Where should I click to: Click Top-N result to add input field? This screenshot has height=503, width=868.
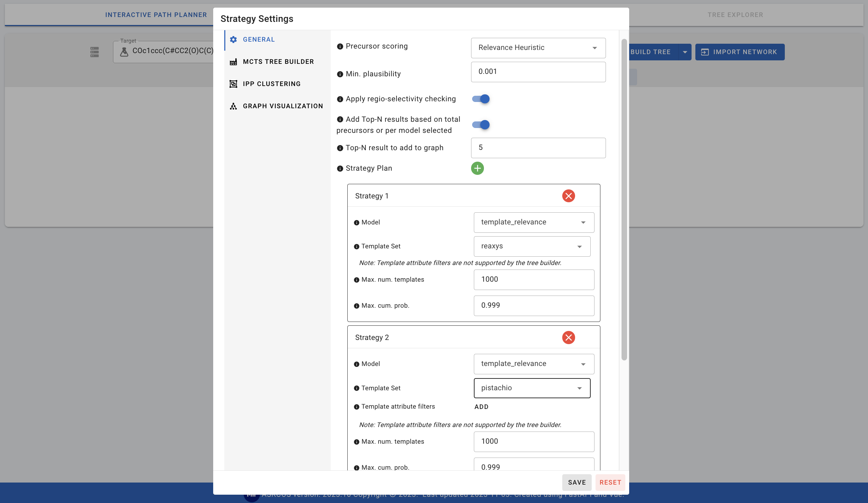538,148
